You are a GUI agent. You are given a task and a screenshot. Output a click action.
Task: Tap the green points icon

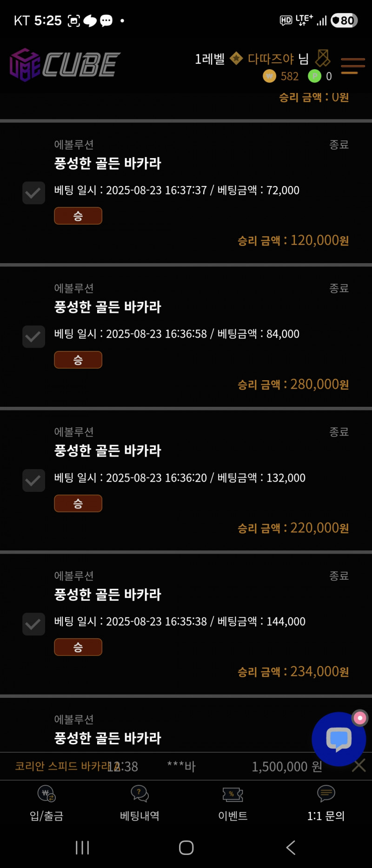tap(315, 76)
